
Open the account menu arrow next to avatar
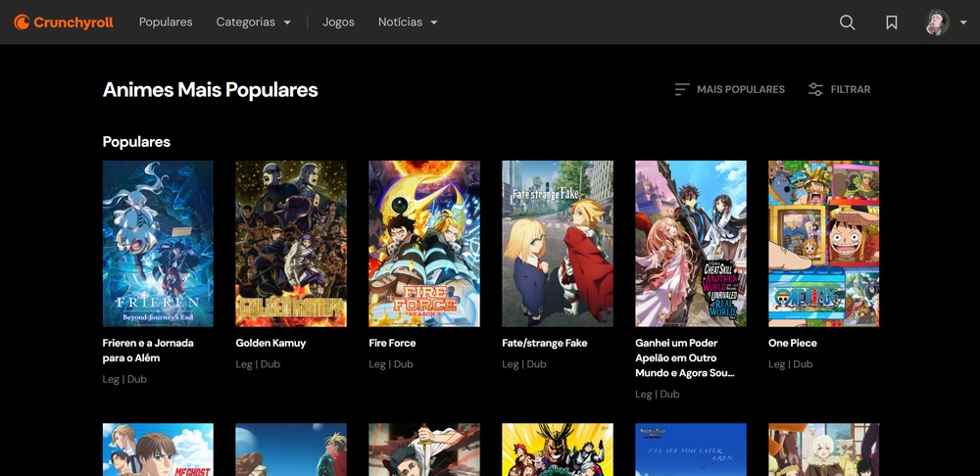click(963, 23)
